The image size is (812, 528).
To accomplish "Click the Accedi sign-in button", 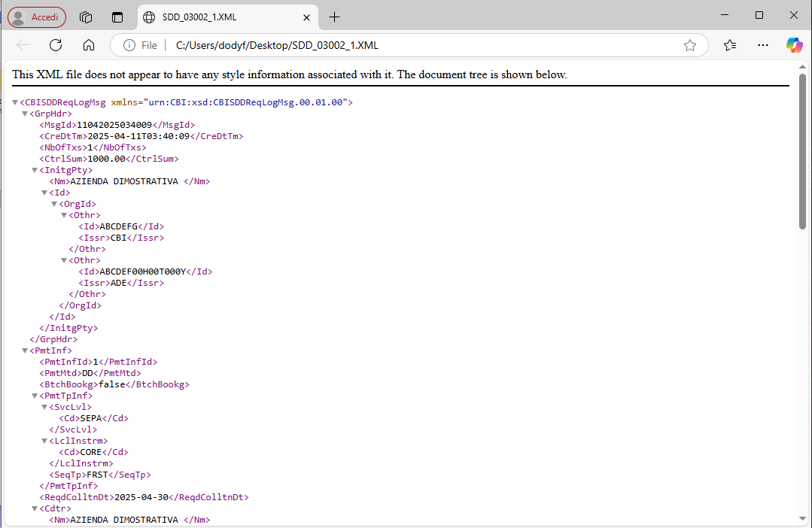I will pyautogui.click(x=37, y=17).
